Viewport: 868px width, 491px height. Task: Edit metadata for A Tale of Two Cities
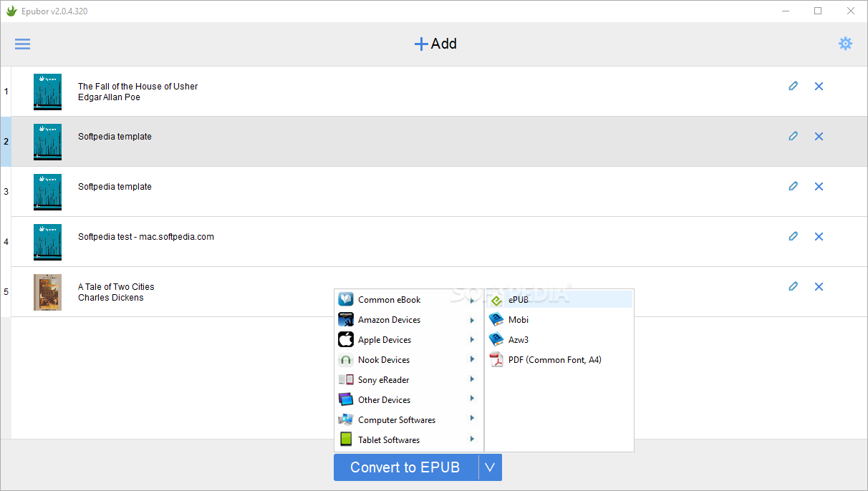click(x=793, y=286)
